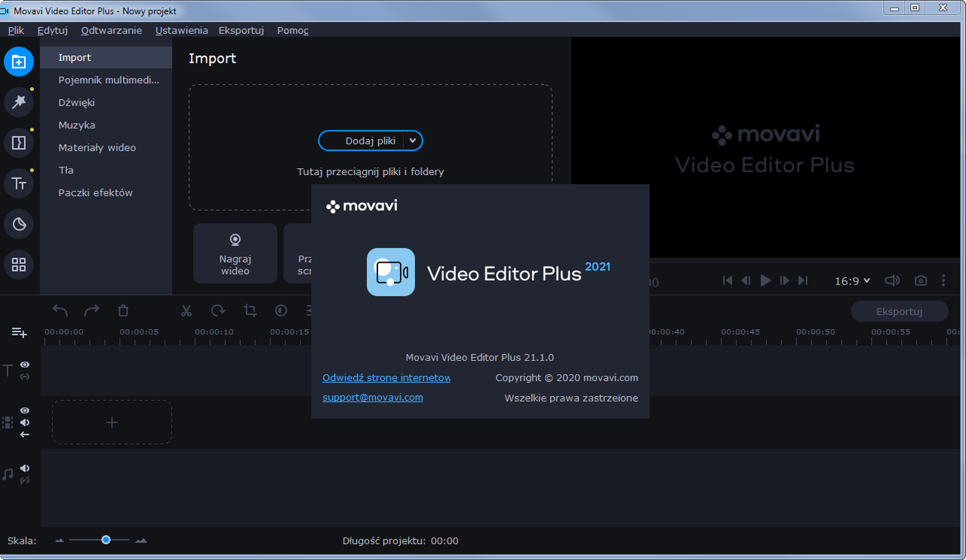Click the title track T icon
Screen dimensions: 966x560
coord(8,371)
